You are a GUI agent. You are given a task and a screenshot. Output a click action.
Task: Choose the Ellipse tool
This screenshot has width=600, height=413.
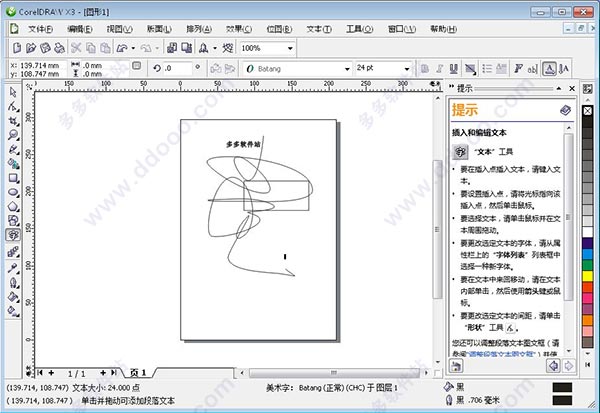pos(13,192)
